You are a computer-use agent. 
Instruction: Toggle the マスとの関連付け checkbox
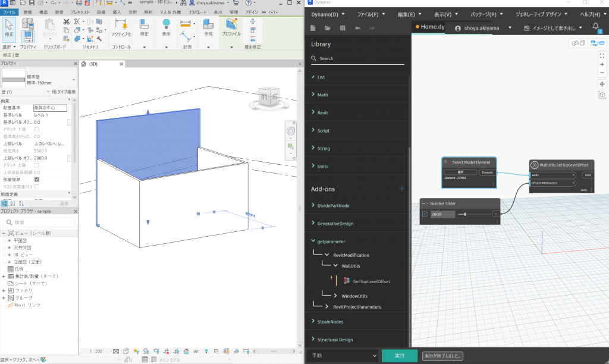[x=37, y=187]
